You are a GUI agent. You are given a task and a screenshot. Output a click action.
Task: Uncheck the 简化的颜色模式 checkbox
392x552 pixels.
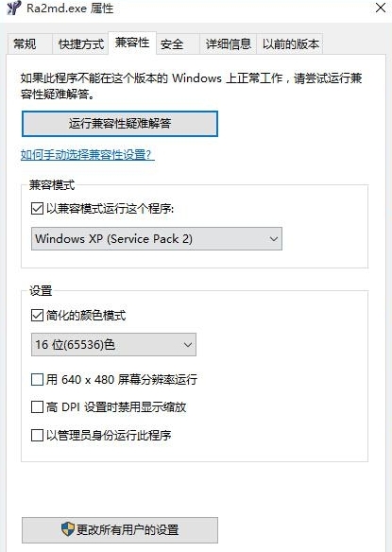tap(37, 315)
